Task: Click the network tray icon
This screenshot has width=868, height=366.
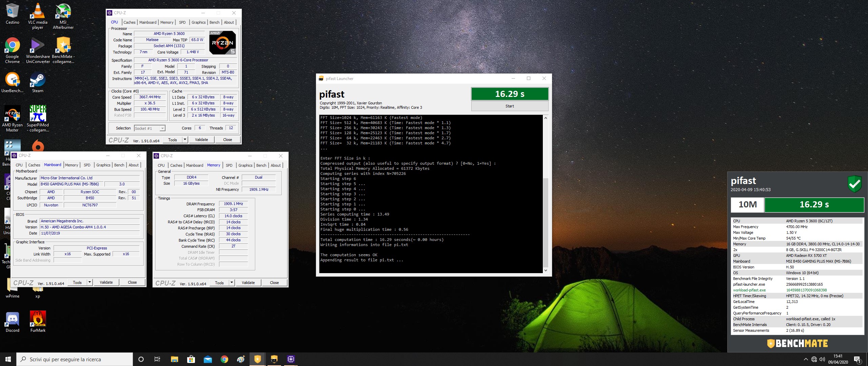Action: [x=814, y=359]
